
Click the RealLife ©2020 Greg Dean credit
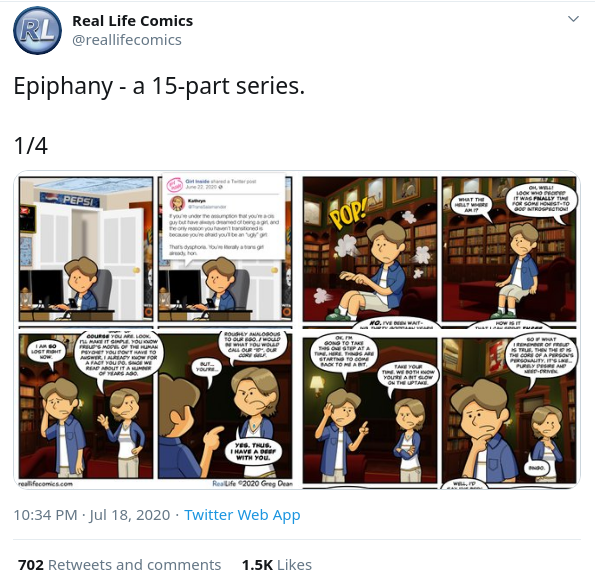(252, 483)
